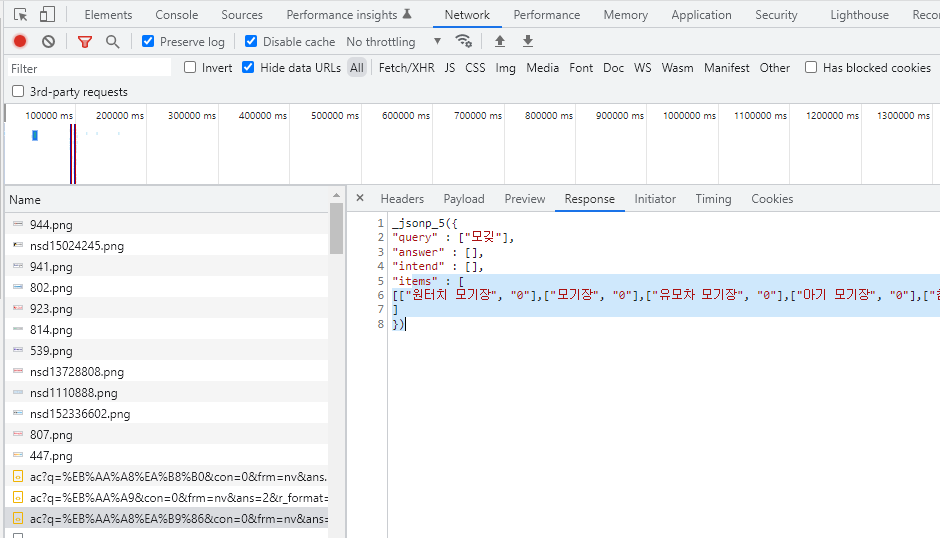Switch to the Elements tab
Screen dimensions: 940x538
pos(108,14)
